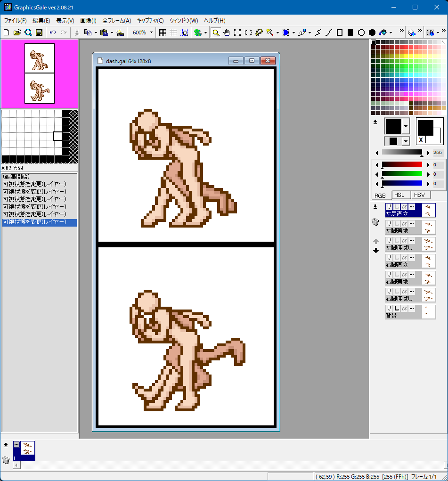Click the red RGB slider bar
The width and height of the screenshot is (448, 481).
pos(402,164)
